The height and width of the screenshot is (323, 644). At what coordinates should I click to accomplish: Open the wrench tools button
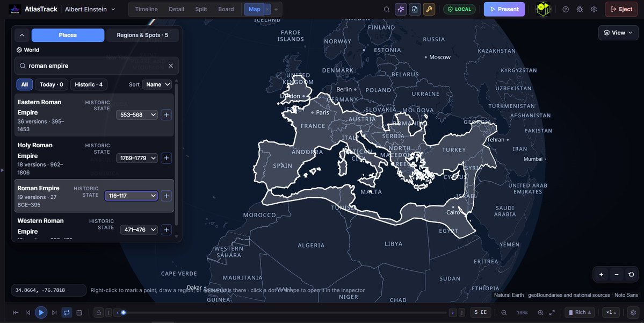tap(429, 9)
